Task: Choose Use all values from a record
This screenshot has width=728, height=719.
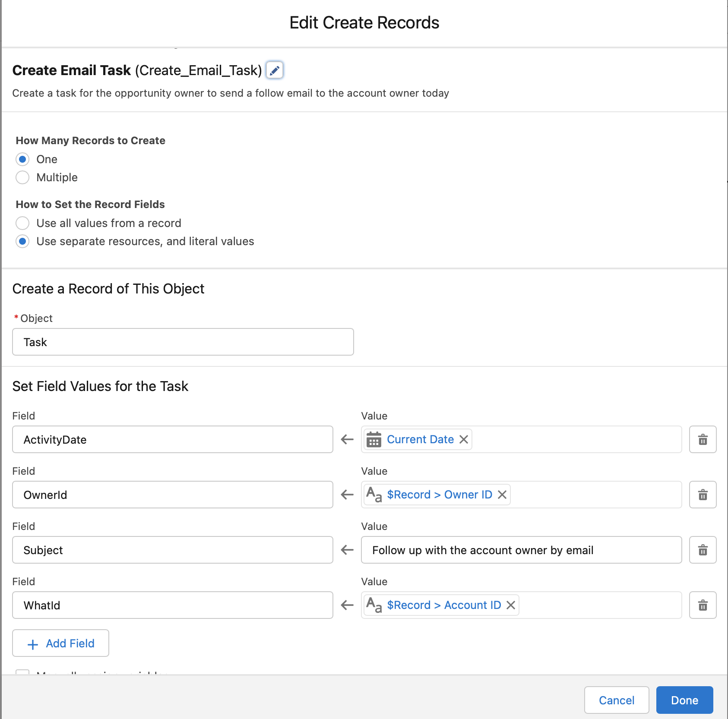Action: click(22, 223)
